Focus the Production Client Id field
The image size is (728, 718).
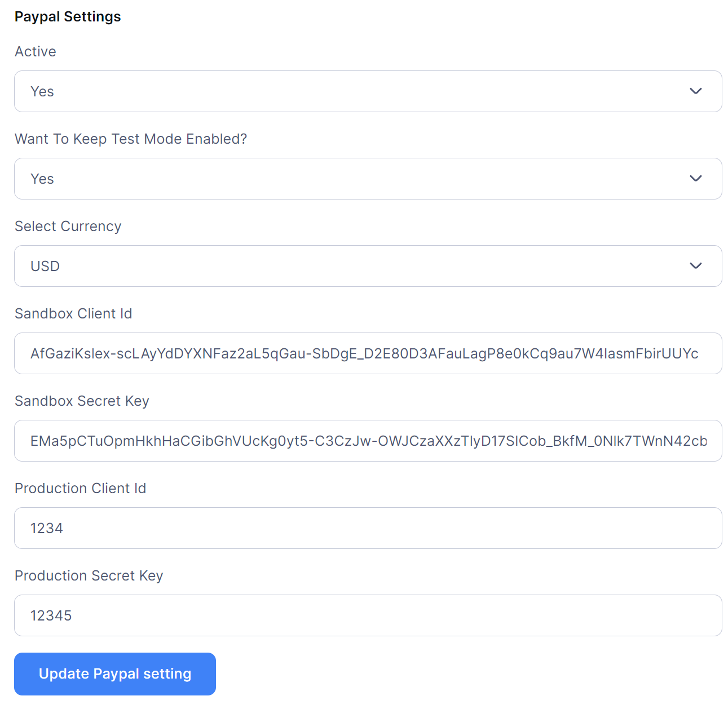click(368, 528)
